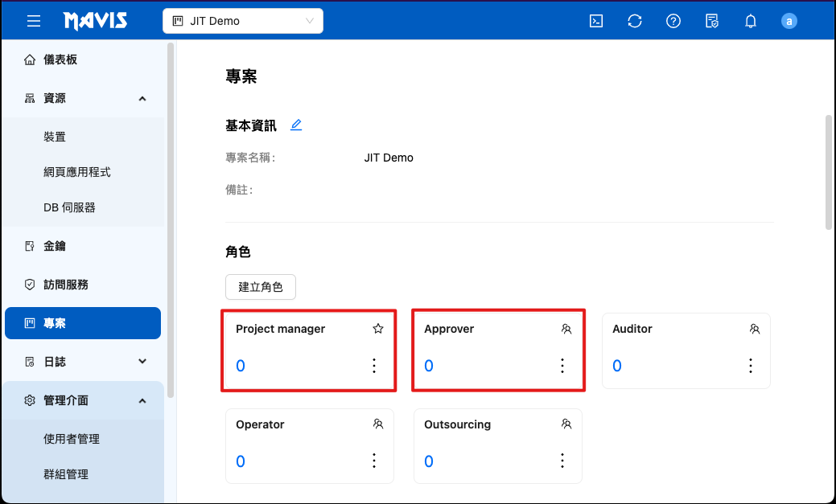Click the star icon on Project manager
836x504 pixels.
click(x=378, y=329)
